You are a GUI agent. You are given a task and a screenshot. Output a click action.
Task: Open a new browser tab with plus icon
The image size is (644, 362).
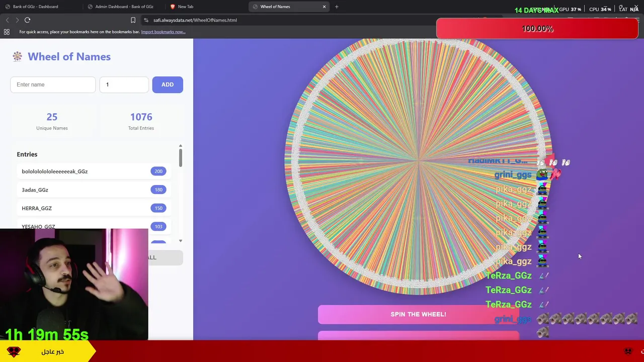coord(337,7)
